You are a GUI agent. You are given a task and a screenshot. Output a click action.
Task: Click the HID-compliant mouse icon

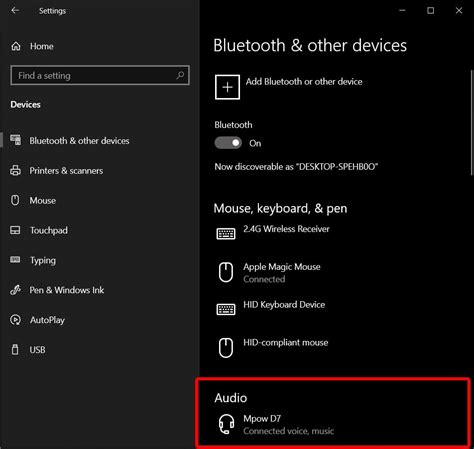[x=226, y=348]
